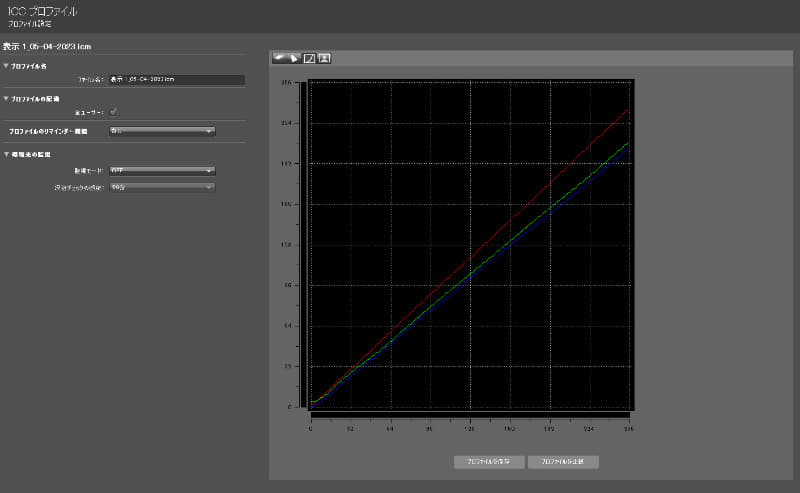Click the ICC プロファイル page heading

tap(42, 11)
